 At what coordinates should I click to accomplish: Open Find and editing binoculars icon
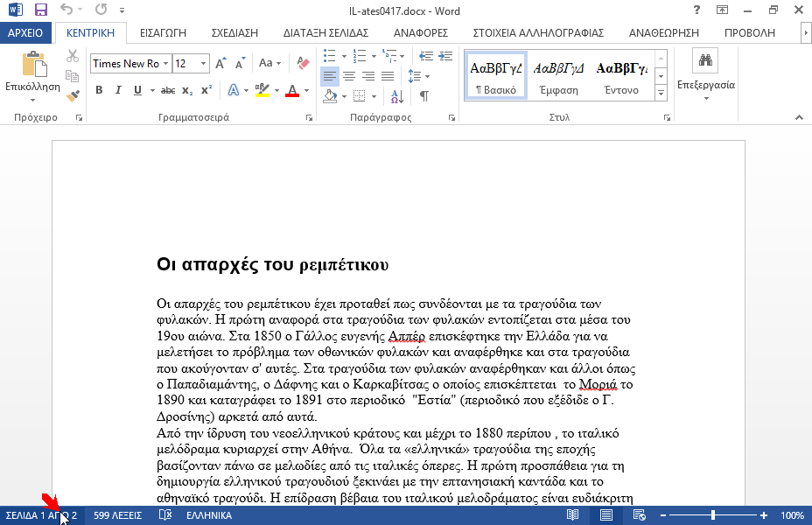[x=705, y=60]
